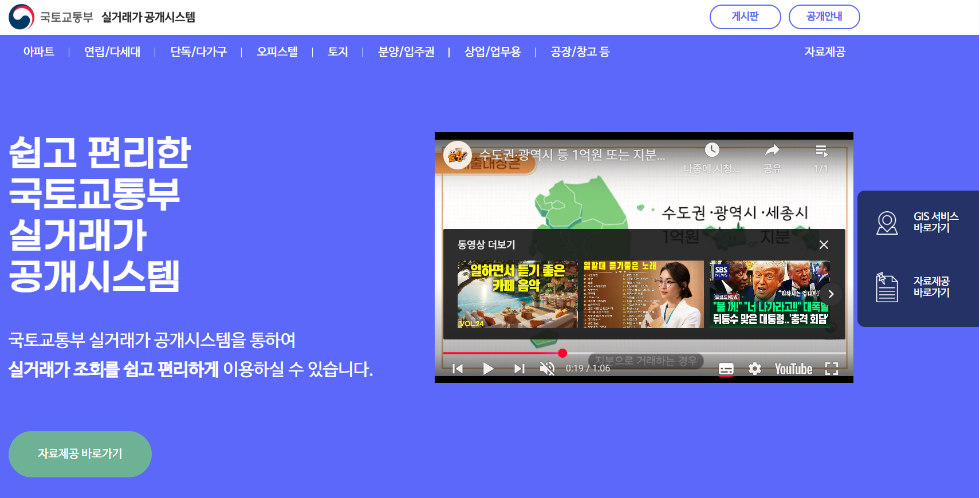Image resolution: width=980 pixels, height=498 pixels.
Task: Open the 게시판 board page
Action: click(x=745, y=17)
